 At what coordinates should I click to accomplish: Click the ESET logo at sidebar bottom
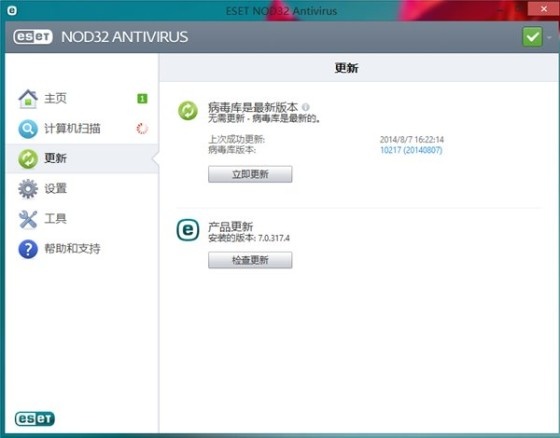pyautogui.click(x=35, y=419)
